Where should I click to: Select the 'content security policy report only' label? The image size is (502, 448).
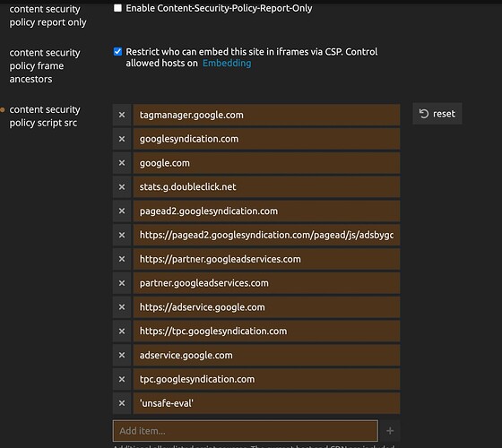[48, 16]
